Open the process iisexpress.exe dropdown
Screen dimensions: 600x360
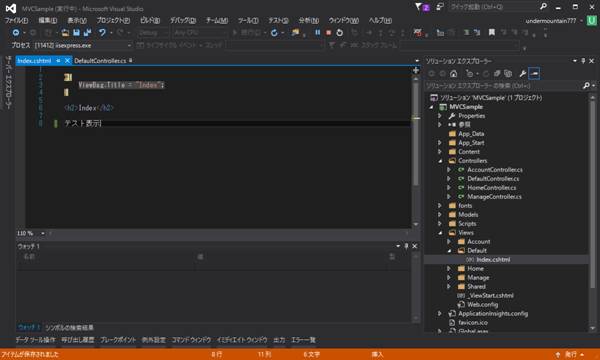coord(129,45)
